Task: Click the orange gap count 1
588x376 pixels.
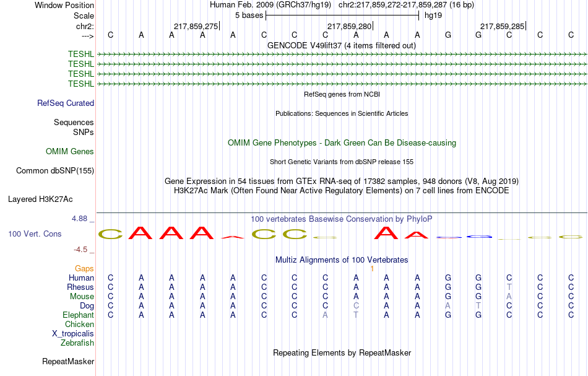Action: [x=372, y=269]
